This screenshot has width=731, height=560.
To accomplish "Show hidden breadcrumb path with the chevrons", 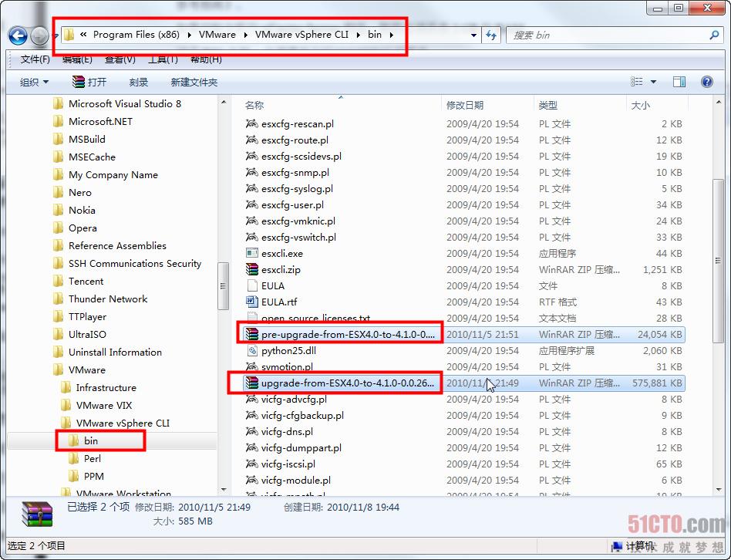I will (x=83, y=35).
